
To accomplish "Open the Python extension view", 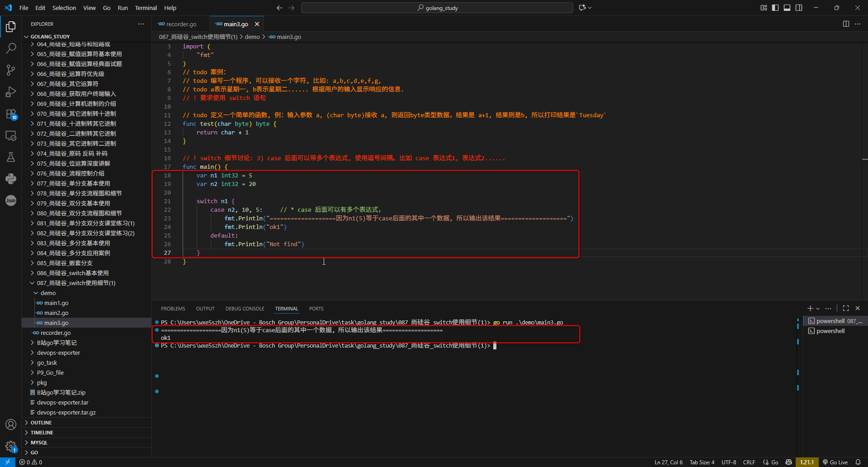I will 11,179.
